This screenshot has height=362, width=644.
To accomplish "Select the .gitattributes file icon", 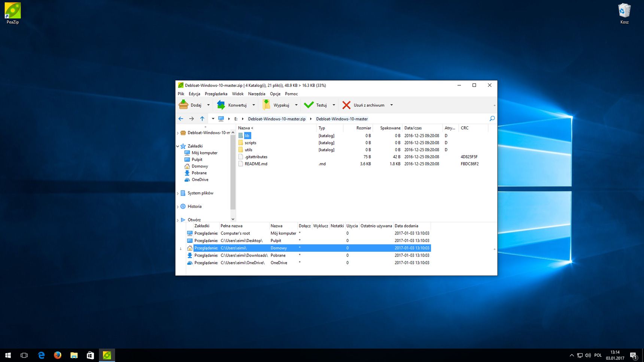I will coord(241,157).
